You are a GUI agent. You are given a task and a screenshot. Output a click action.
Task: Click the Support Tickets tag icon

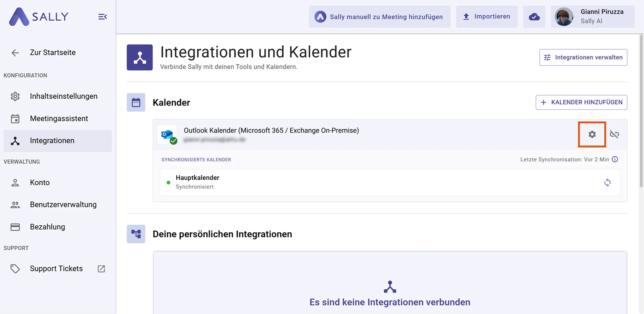pos(15,269)
